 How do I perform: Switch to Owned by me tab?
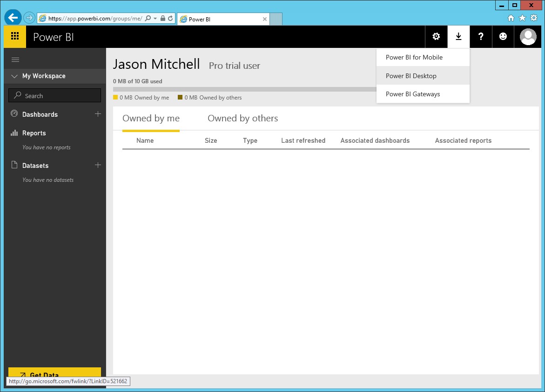(151, 119)
